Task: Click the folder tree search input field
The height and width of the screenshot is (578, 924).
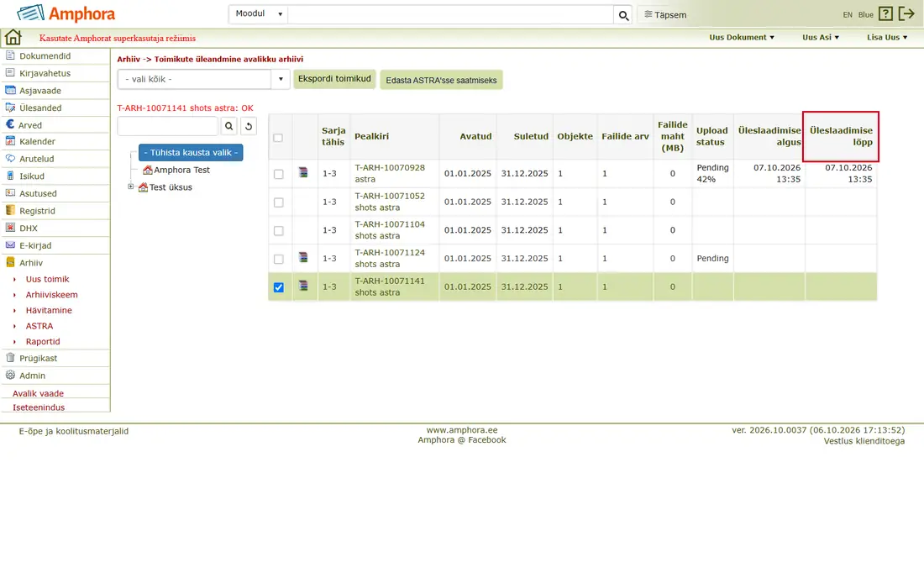Action: 168,126
